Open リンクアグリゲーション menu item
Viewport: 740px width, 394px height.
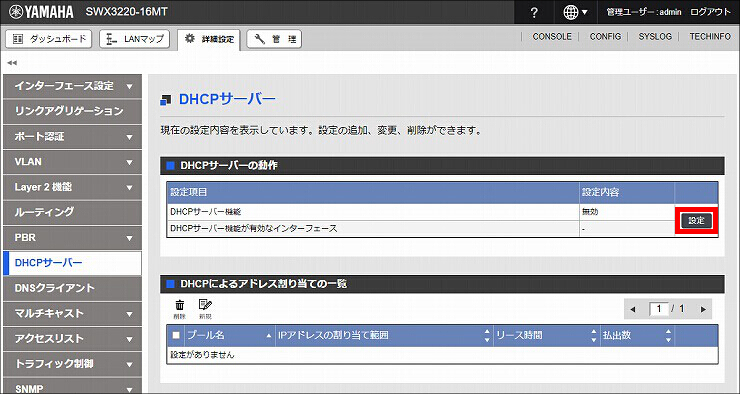point(72,111)
